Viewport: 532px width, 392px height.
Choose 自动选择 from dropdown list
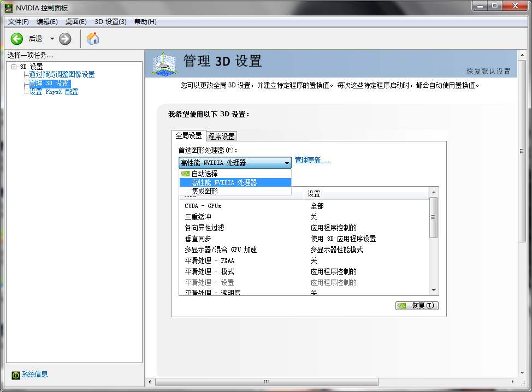(235, 174)
